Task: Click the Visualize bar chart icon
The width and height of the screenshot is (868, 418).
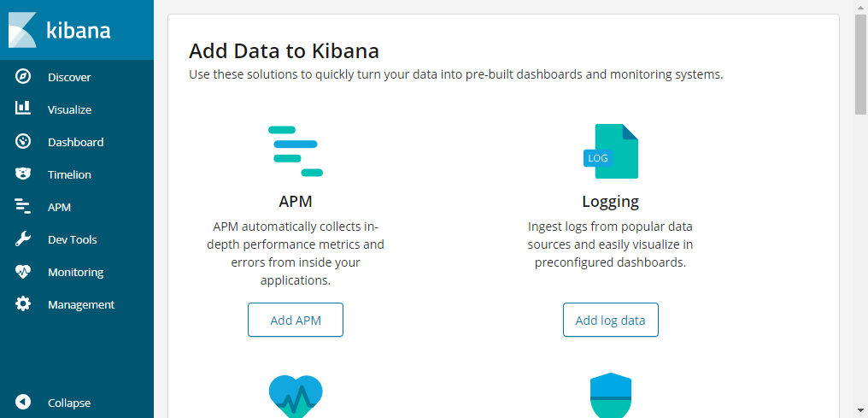Action: pos(23,109)
